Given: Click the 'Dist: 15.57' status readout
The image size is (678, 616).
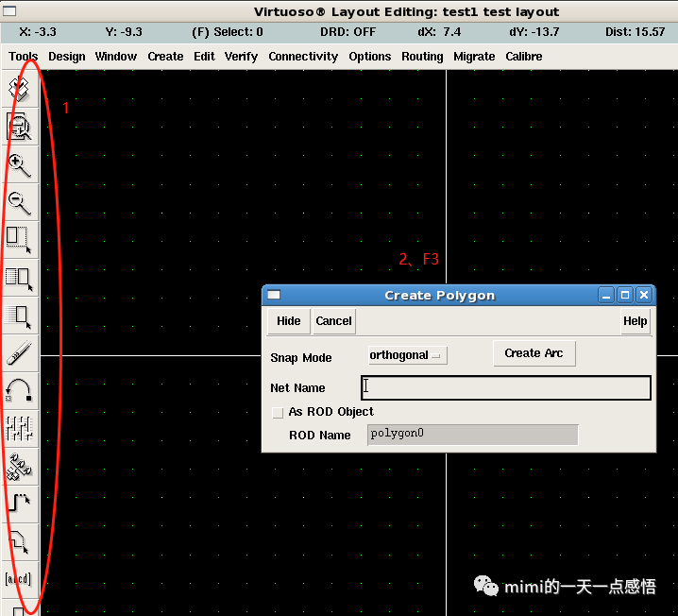Looking at the screenshot, I should point(635,32).
